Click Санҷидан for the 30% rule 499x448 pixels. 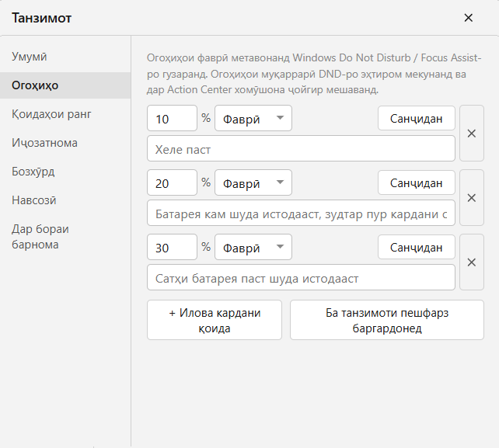417,247
